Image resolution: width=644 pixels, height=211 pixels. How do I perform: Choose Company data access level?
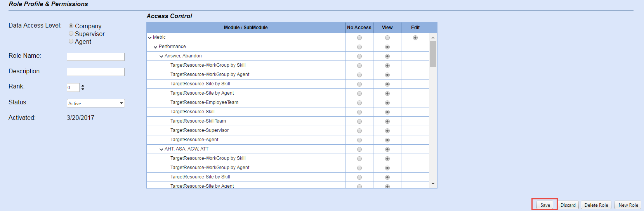coord(71,26)
